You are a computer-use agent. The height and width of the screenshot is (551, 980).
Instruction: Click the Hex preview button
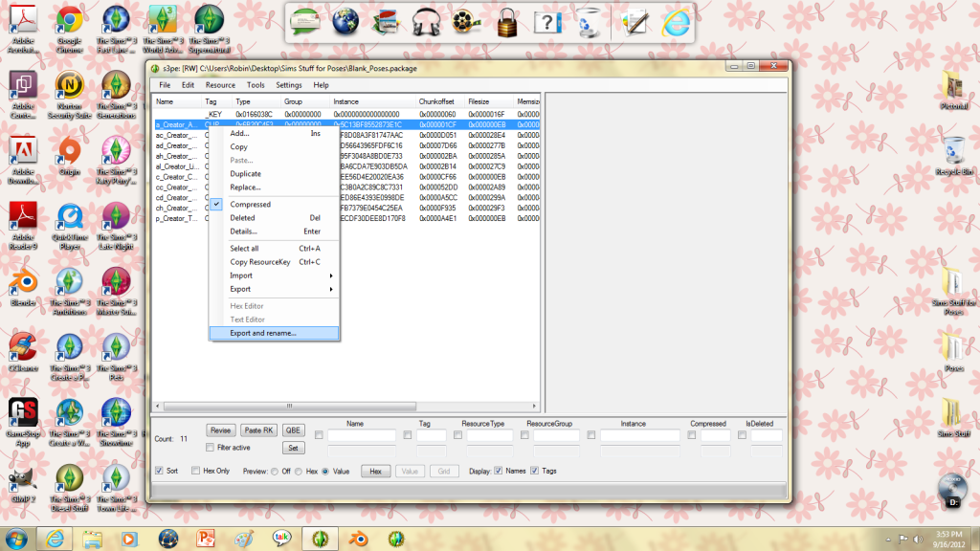tap(375, 471)
